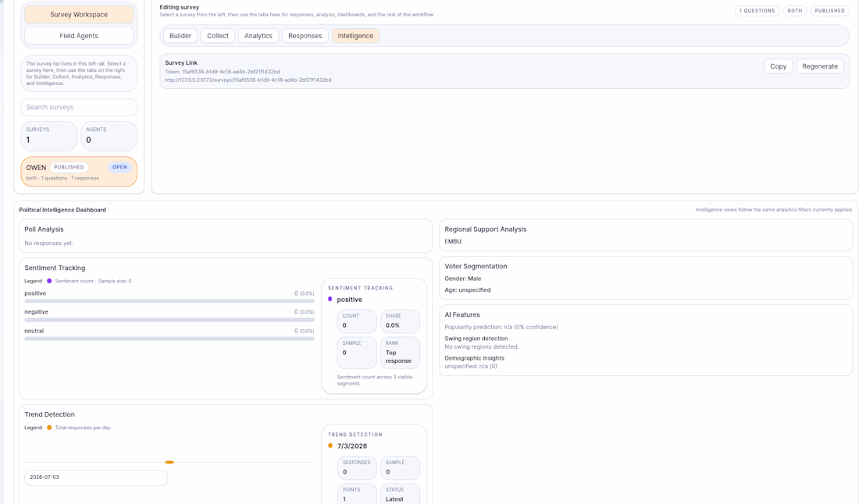The width and height of the screenshot is (859, 504).
Task: Select the Intelligence tab
Action: (x=355, y=36)
